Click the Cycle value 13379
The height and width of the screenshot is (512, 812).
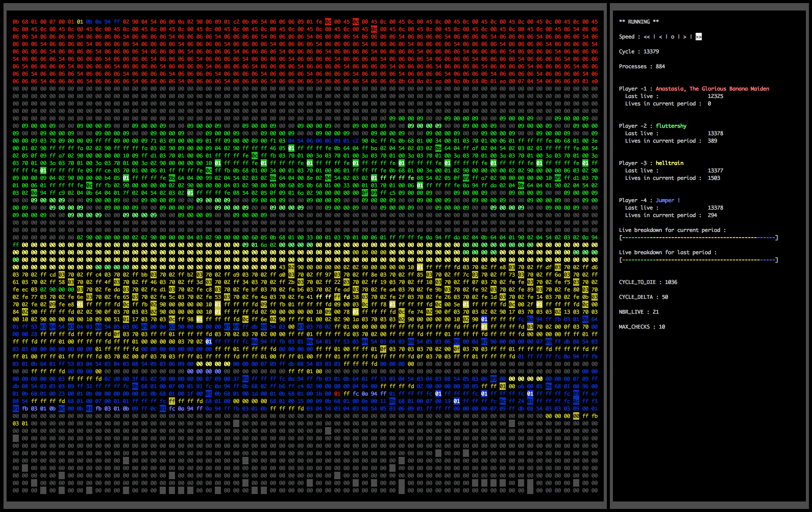[651, 52]
